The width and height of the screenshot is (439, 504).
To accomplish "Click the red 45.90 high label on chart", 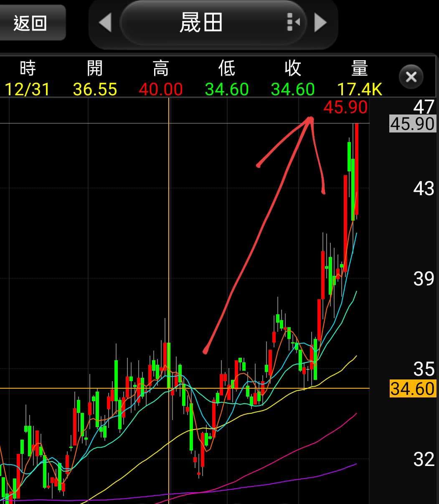I will pyautogui.click(x=345, y=107).
